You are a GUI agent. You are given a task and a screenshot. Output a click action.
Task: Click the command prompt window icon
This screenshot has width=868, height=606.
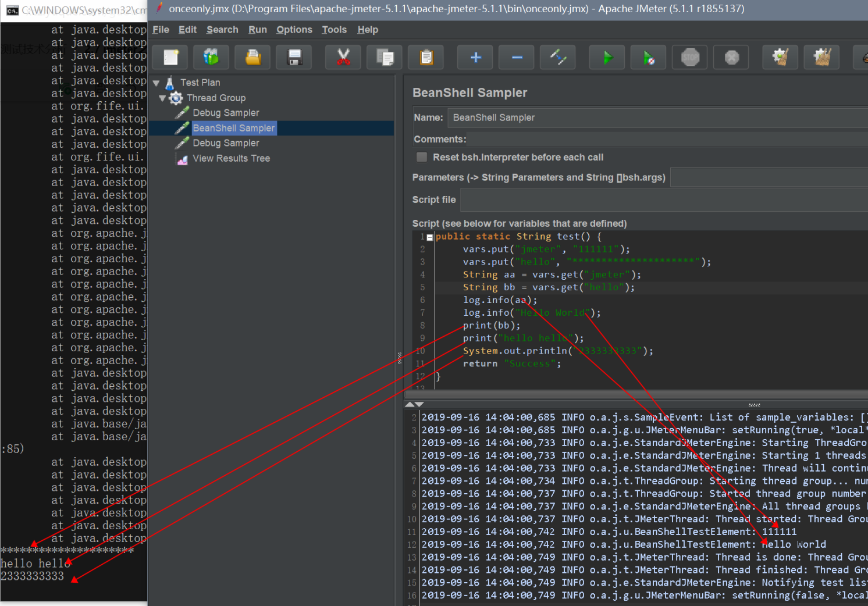tap(12, 10)
